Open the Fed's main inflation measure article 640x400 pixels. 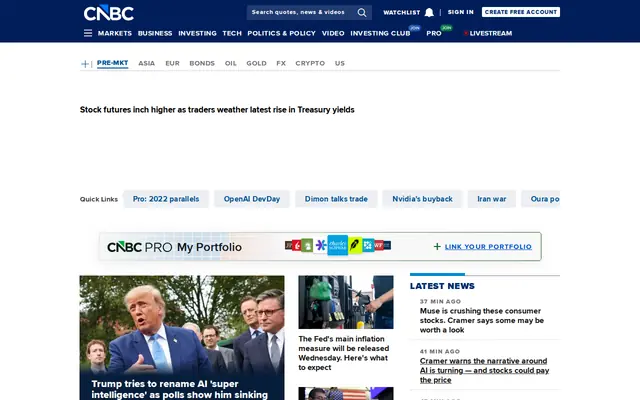(x=344, y=353)
